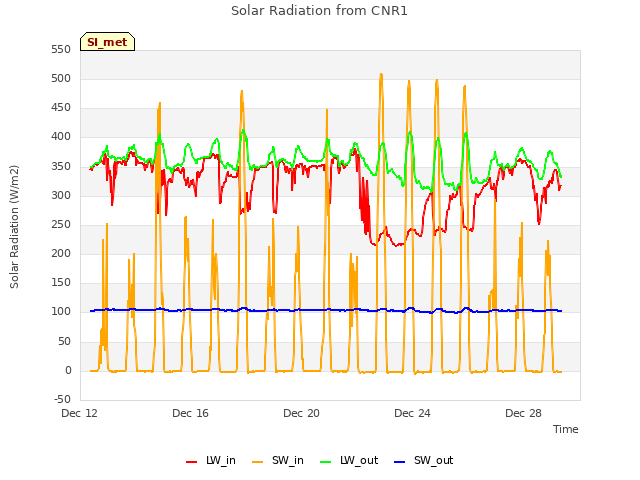Click the LW_in legend entry
The height and width of the screenshot is (480, 640).
[211, 460]
